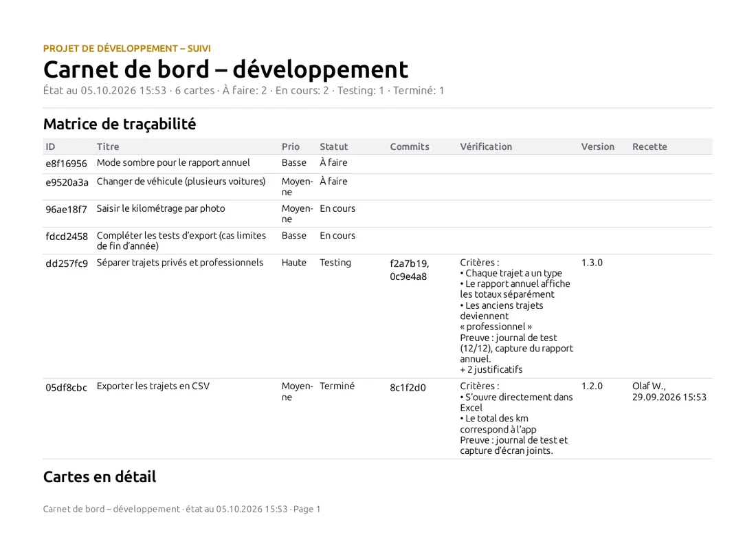This screenshot has width=756, height=535.
Task: Click title 'Séparer trajets privés et professionnels'
Action: pyautogui.click(x=180, y=263)
